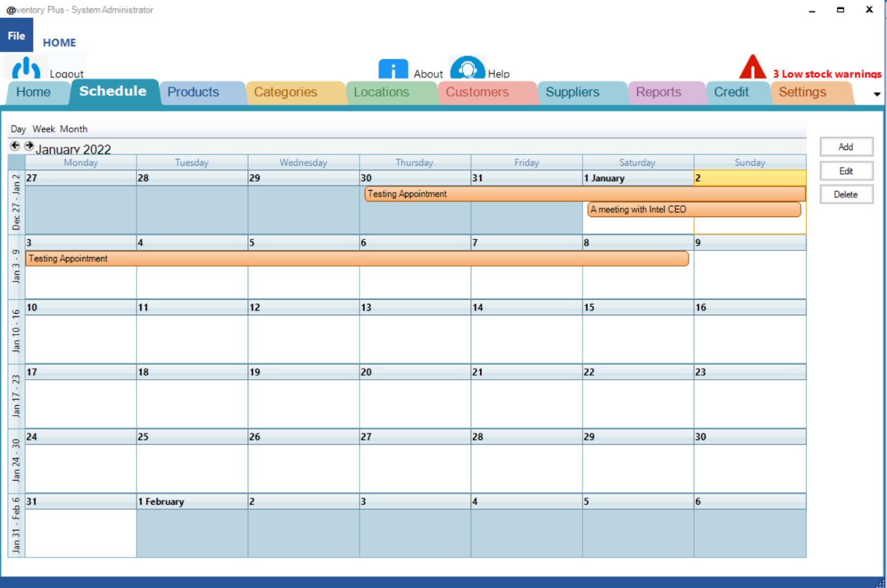Select the Schedule tab
This screenshot has width=887, height=588.
coord(113,91)
